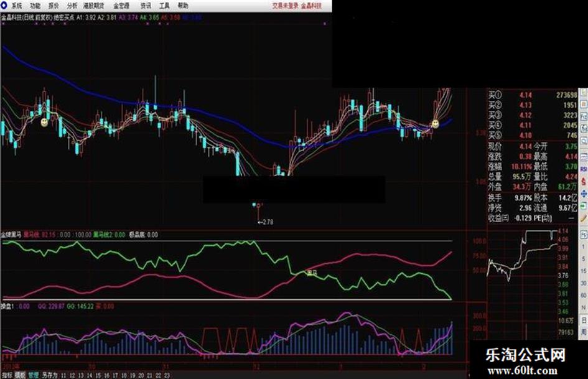Click the 涨幅 10.11% value
The height and width of the screenshot is (379, 588).
521,166
